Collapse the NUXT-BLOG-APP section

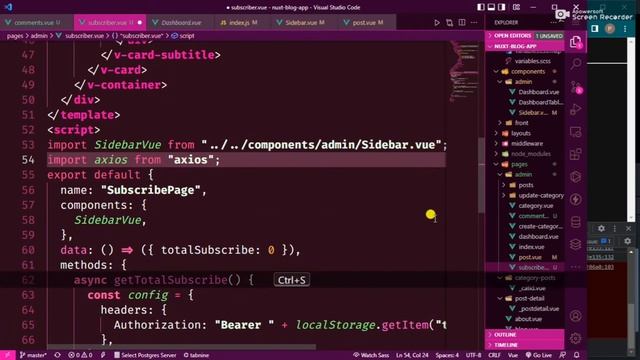[x=524, y=46]
